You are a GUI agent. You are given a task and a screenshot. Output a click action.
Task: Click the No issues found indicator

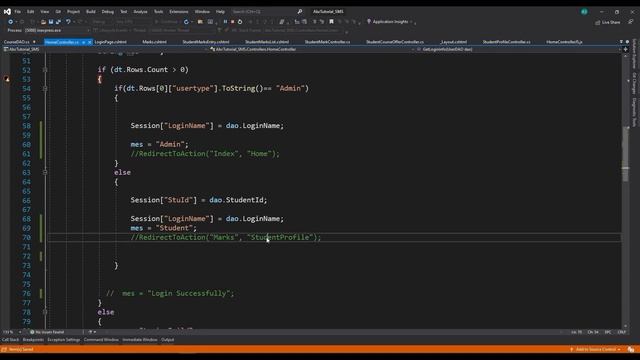click(47, 332)
